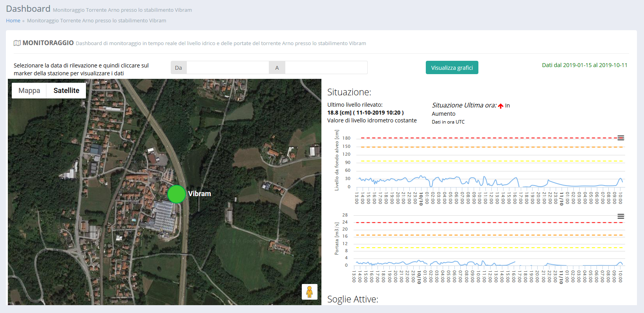
Task: Click the breadcrumb text after Home
Action: click(x=97, y=20)
